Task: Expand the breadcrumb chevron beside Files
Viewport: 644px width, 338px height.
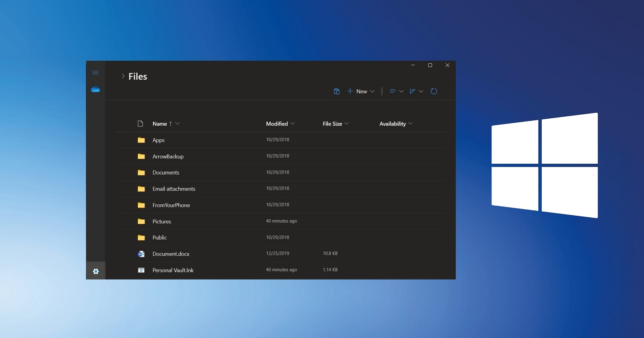Action: pos(123,76)
